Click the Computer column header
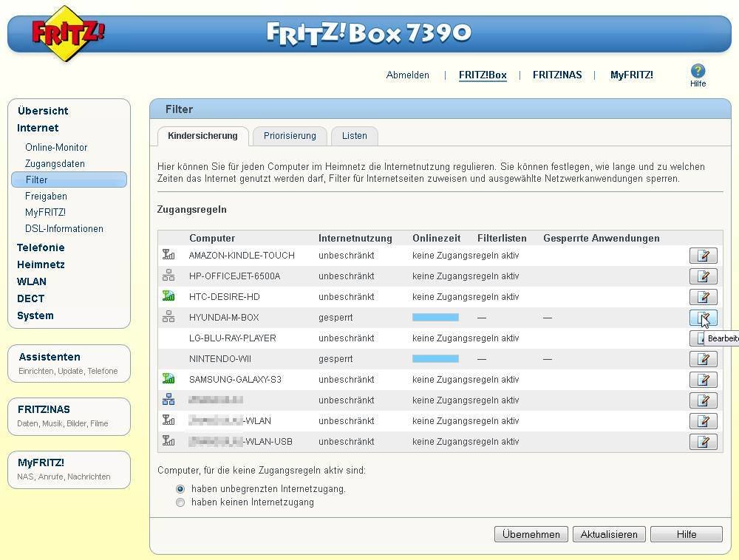The height and width of the screenshot is (560, 739). [212, 239]
